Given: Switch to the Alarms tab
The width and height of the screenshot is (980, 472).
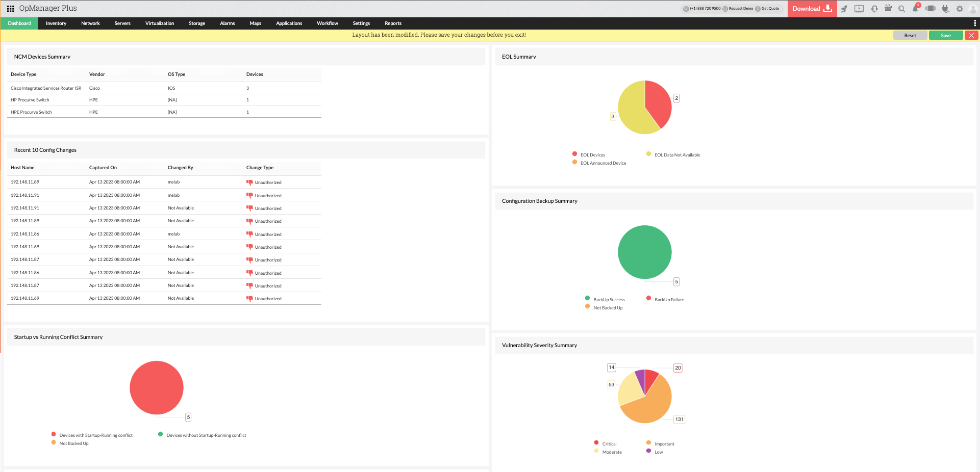Looking at the screenshot, I should [x=227, y=23].
